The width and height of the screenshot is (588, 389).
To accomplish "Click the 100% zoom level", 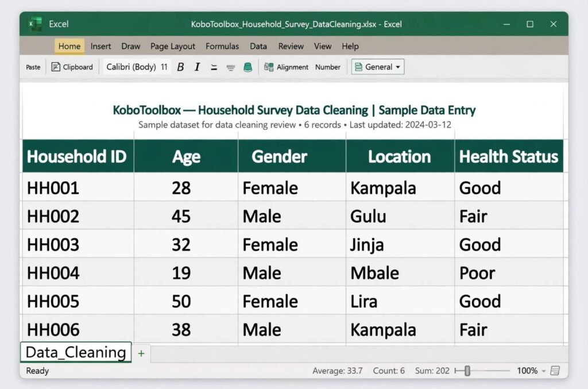I will click(x=527, y=371).
